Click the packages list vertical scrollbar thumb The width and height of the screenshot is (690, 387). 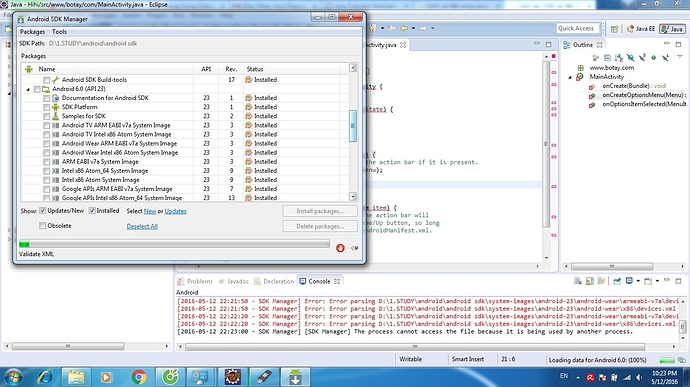[x=352, y=126]
